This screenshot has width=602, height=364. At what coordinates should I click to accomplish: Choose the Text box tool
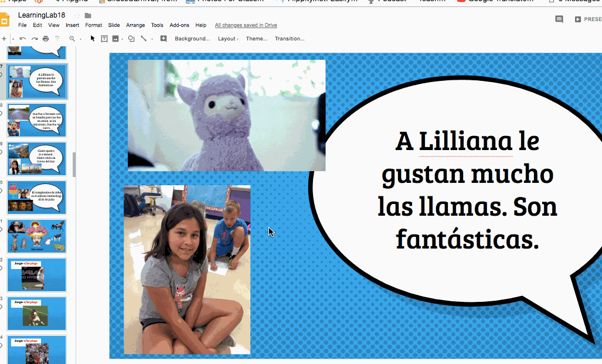(104, 39)
